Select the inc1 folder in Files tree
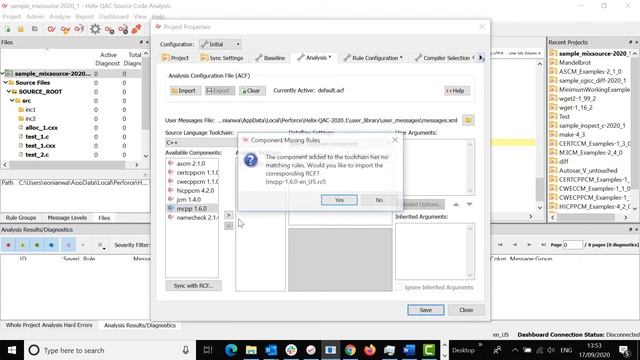Screen dimensions: 640x360 pyautogui.click(x=30, y=109)
